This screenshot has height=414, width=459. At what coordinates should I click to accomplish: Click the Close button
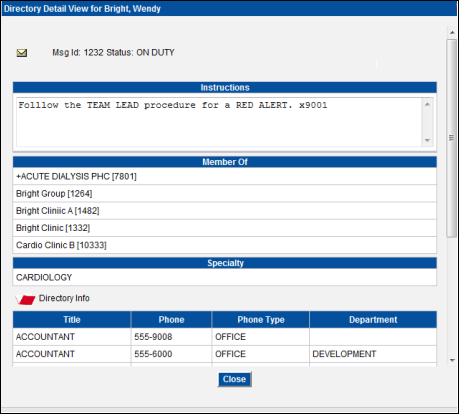coord(235,379)
